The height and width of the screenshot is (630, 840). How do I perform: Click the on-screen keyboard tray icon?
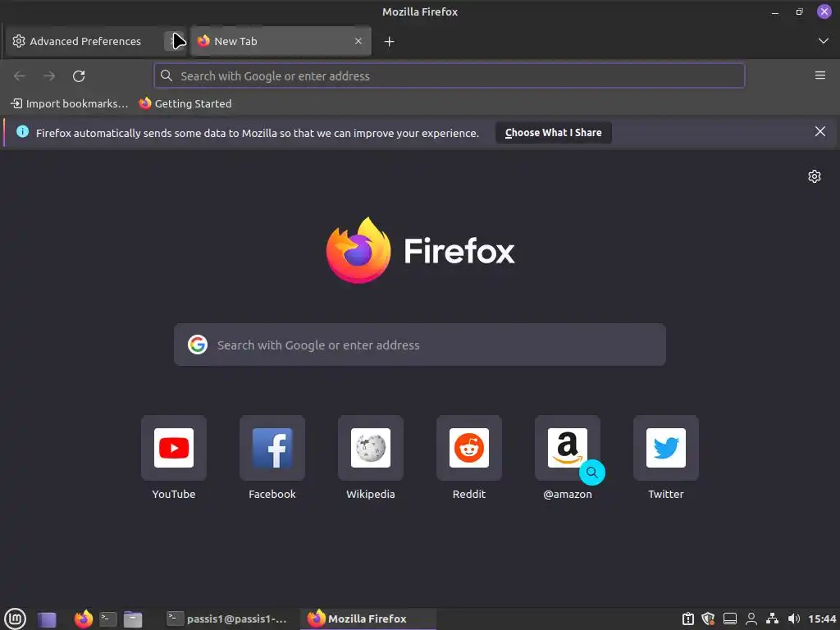pos(729,619)
